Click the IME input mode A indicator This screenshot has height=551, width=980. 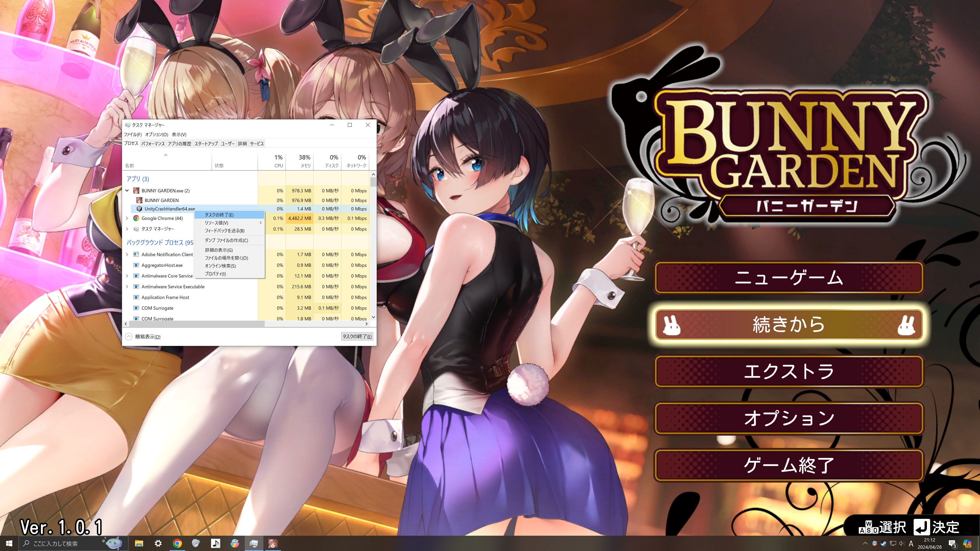pyautogui.click(x=911, y=543)
